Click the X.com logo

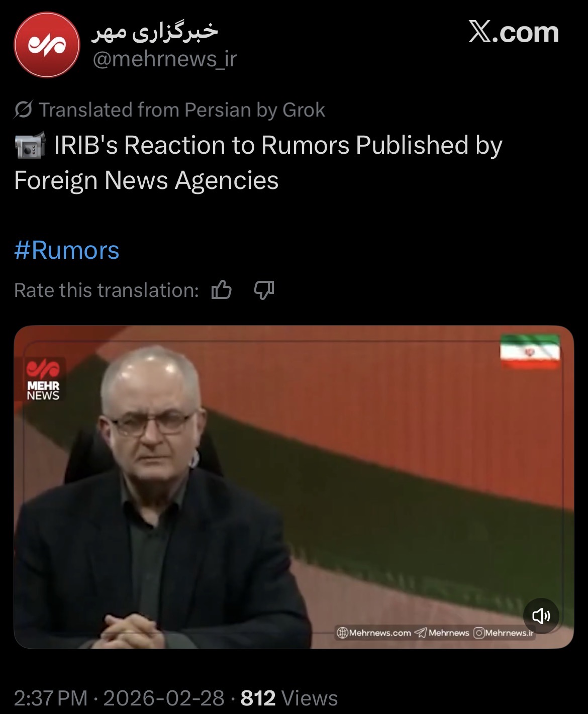[513, 33]
